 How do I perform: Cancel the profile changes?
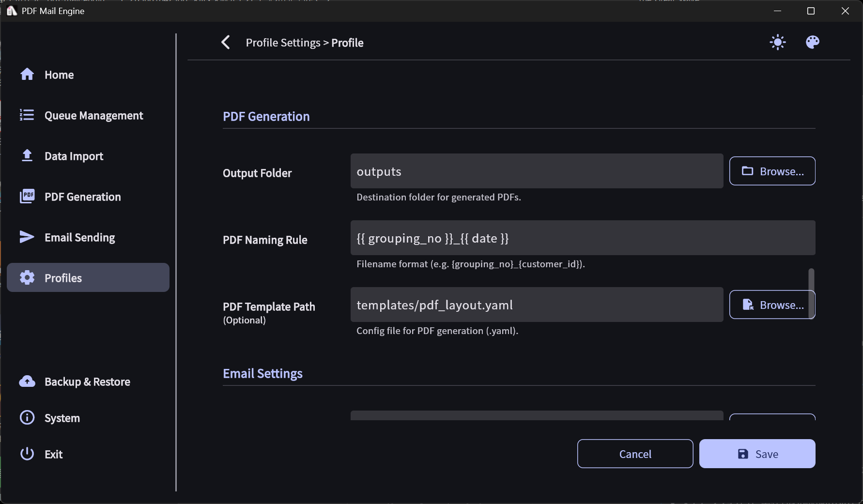pyautogui.click(x=635, y=454)
